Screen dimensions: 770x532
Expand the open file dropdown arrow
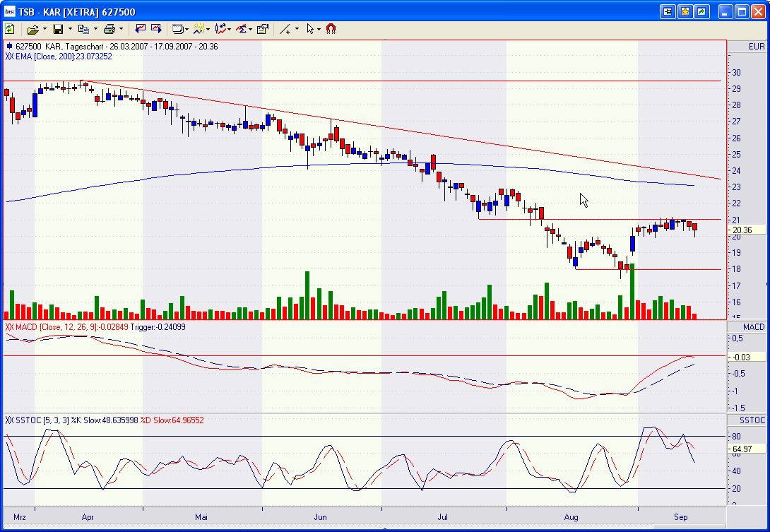click(45, 30)
